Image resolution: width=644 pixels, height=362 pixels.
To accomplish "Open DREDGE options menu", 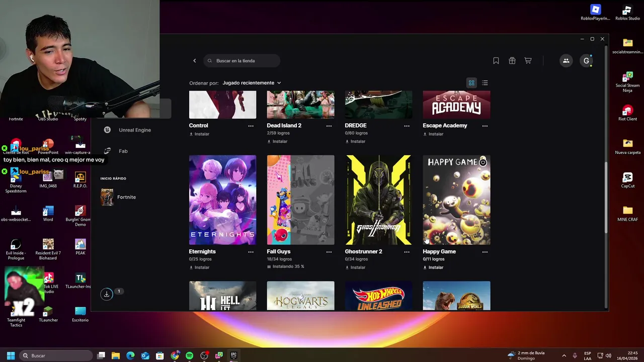I will coord(407,126).
